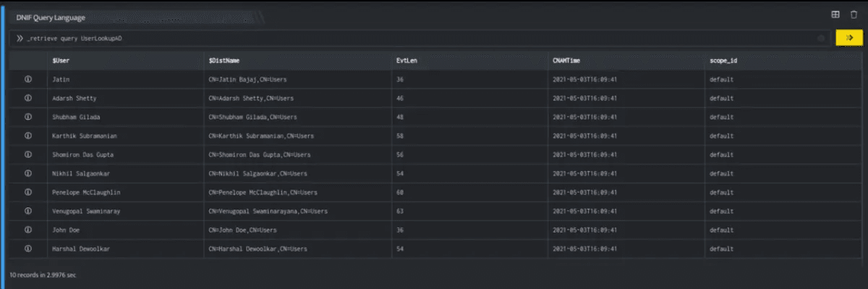Viewport: 868px width, 289px height.
Task: Open info icon for Shomiron Das Gupta row
Action: click(28, 154)
